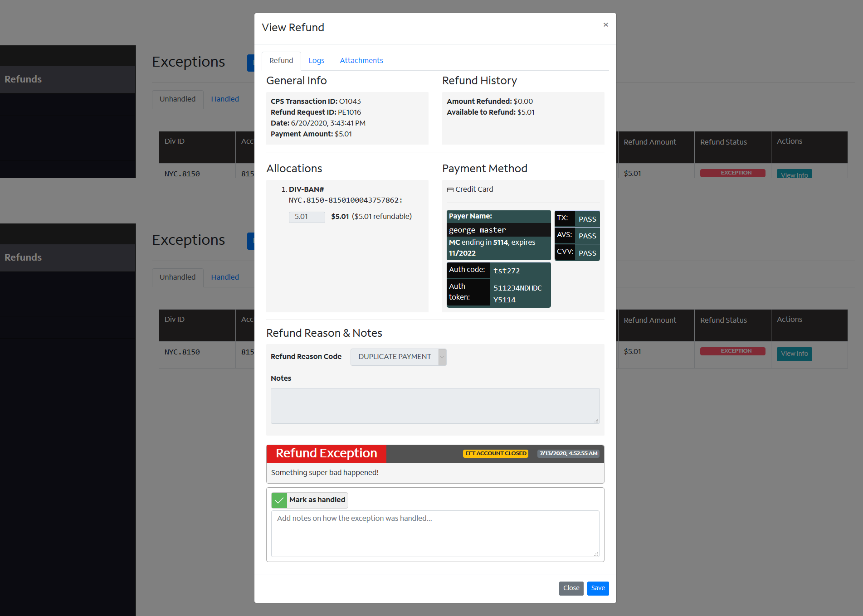Tick the green Mark as handled checkmark
The height and width of the screenshot is (616, 863).
pos(279,500)
